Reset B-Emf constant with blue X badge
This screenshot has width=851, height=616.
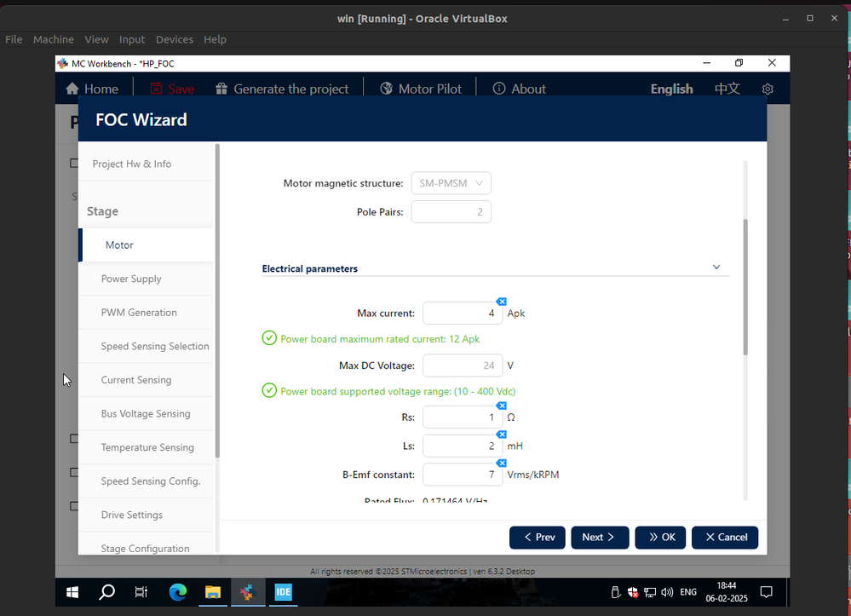pyautogui.click(x=502, y=463)
